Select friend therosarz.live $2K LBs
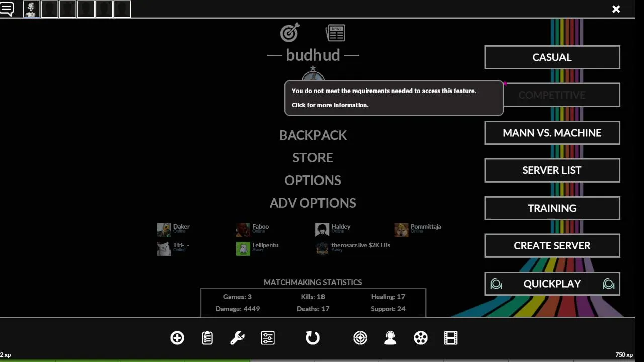Image resolution: width=644 pixels, height=362 pixels. (353, 248)
